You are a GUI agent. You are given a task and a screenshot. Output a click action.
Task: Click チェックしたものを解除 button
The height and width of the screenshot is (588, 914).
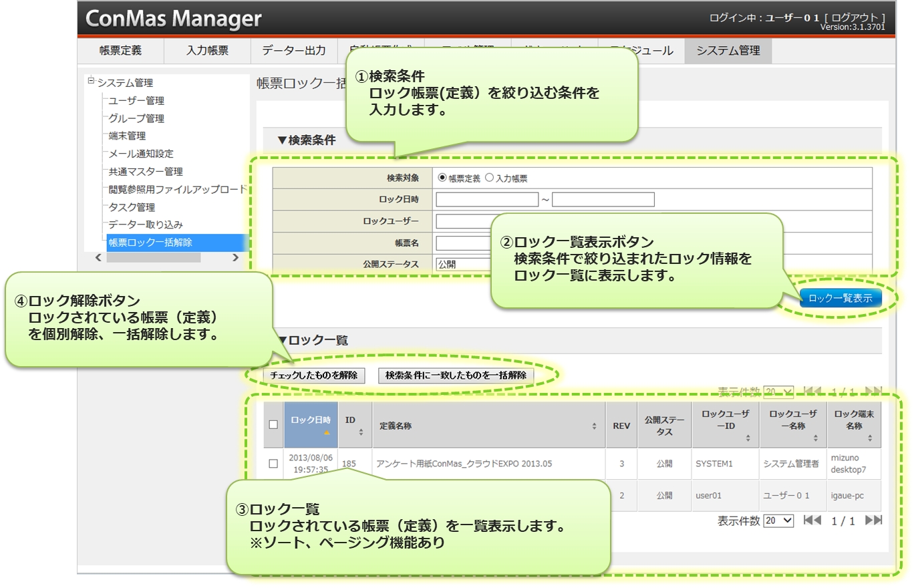pos(313,376)
